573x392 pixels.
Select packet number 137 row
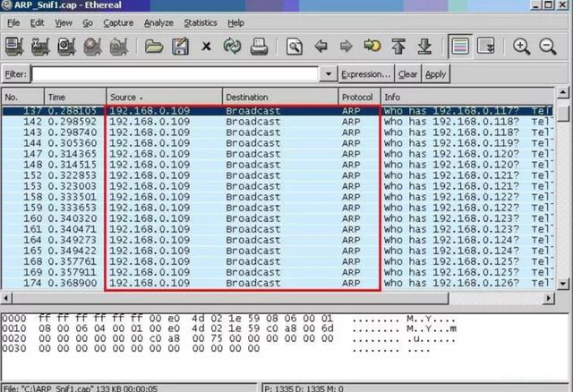[278, 111]
